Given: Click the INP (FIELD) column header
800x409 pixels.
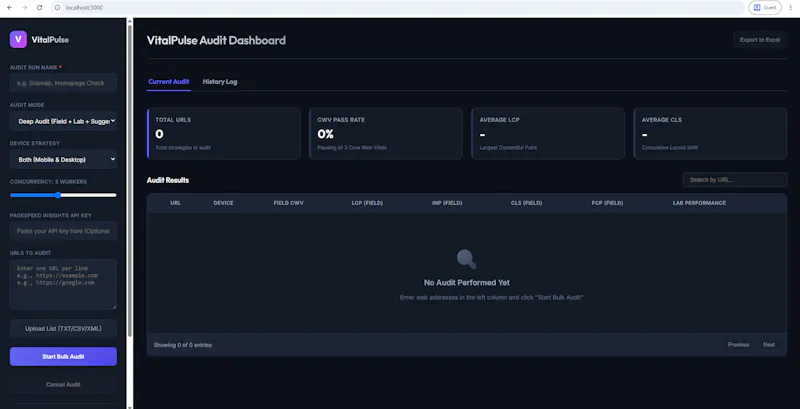Looking at the screenshot, I should click(447, 203).
